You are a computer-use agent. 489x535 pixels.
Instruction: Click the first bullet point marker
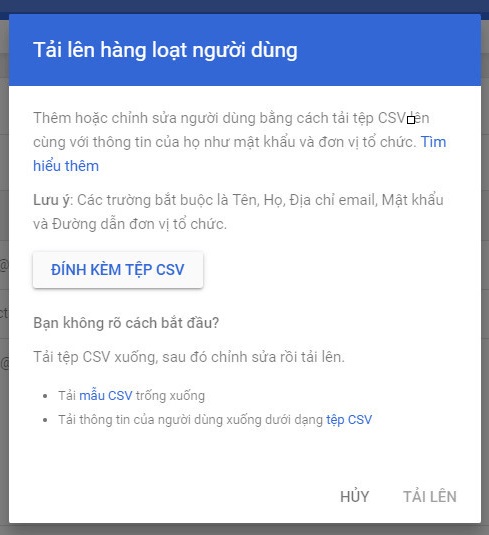pos(45,396)
